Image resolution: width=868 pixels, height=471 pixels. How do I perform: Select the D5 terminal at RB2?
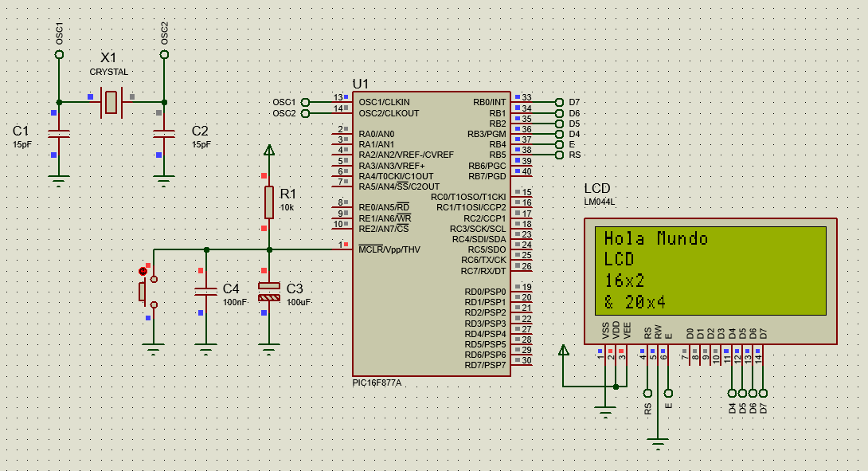[x=559, y=124]
